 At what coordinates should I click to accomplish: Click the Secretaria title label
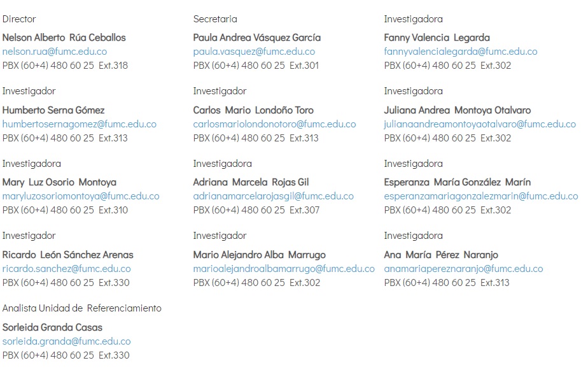click(215, 19)
